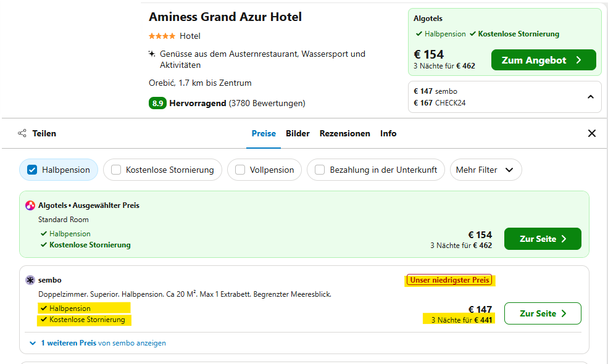Click Zur Seite for the Algotels offer

point(542,239)
